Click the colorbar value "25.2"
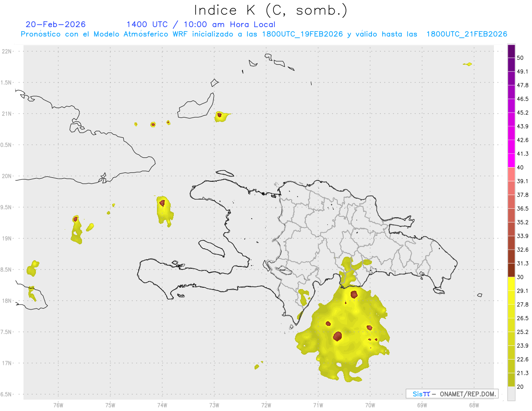This screenshot has width=532, height=411. (522, 332)
